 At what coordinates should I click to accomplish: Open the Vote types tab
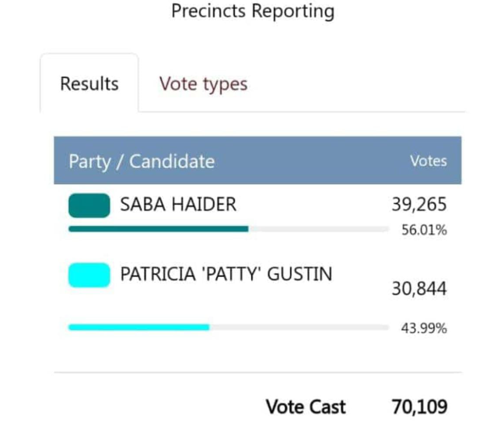pos(203,84)
